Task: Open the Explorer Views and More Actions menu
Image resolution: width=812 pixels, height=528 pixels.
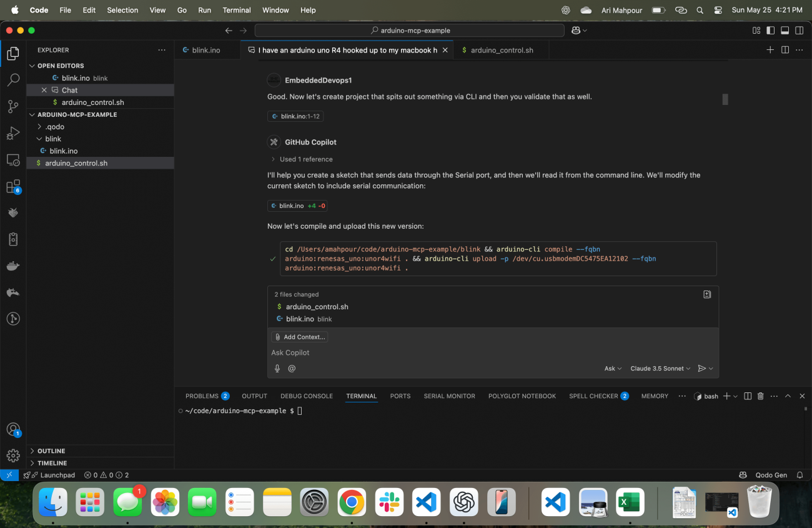Action: (162, 50)
